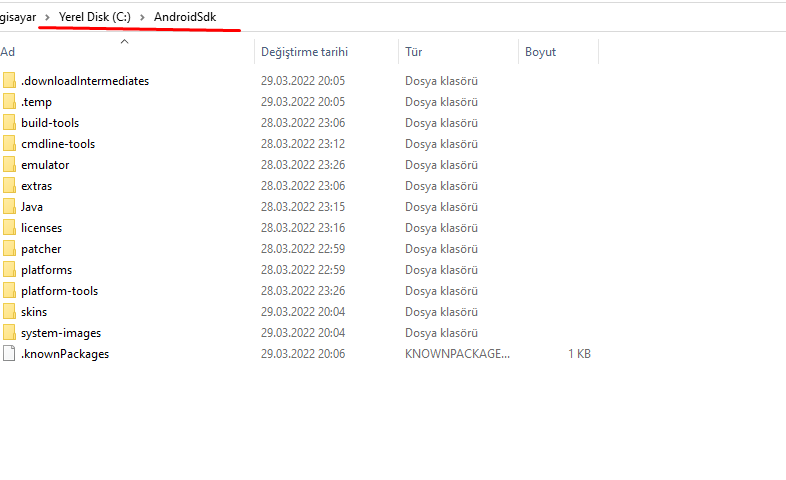Click the .temp folder icon

pyautogui.click(x=9, y=101)
